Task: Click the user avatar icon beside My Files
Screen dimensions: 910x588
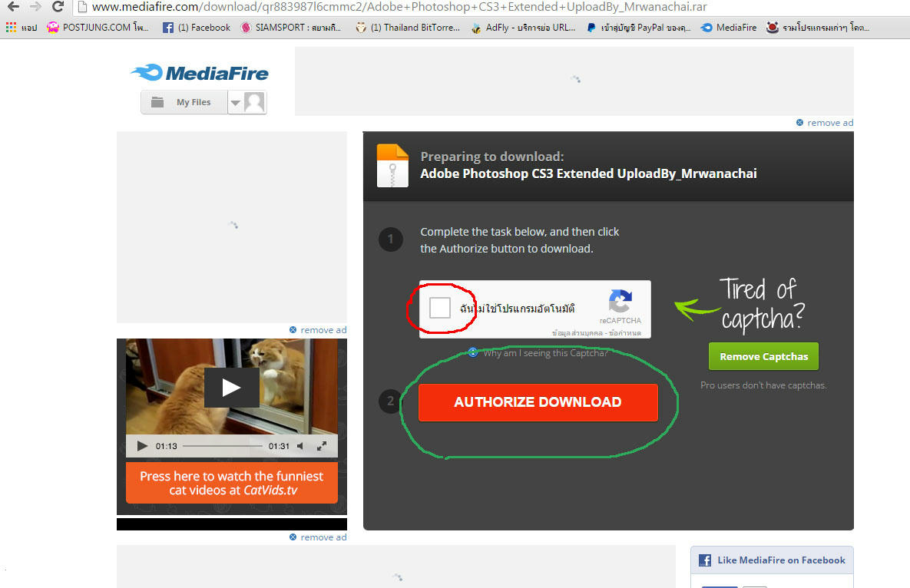Action: 254,102
